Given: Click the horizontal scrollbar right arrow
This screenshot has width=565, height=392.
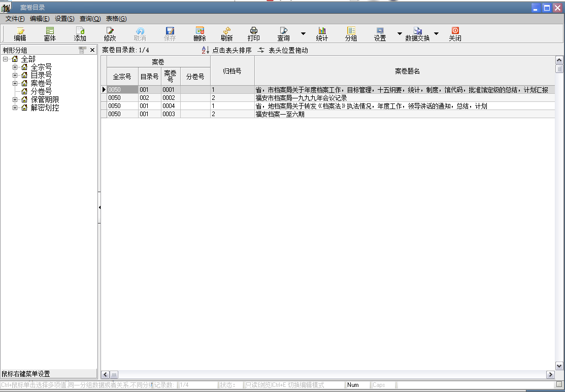Looking at the screenshot, I should click(550, 375).
